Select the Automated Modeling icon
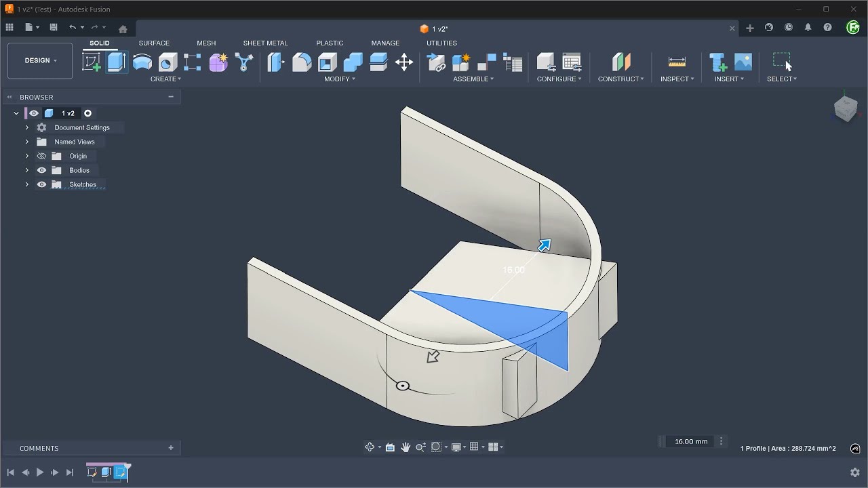This screenshot has height=488, width=868. (243, 62)
